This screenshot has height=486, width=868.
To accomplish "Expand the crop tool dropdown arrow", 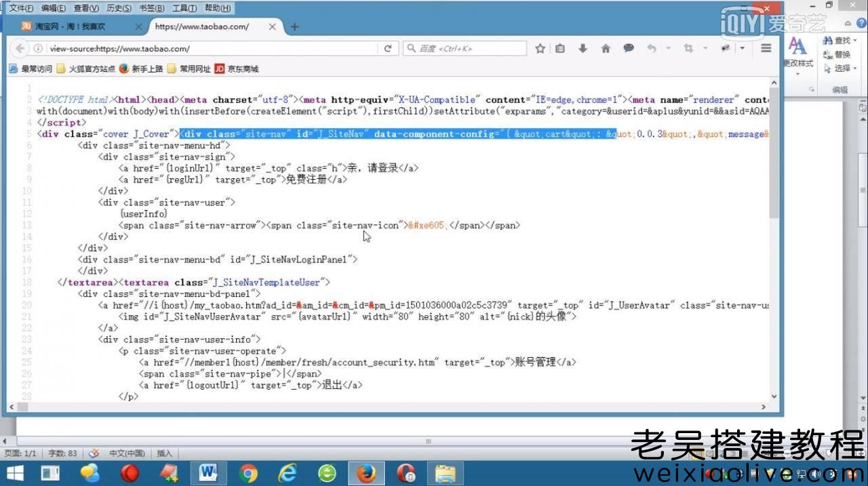I will (705, 49).
